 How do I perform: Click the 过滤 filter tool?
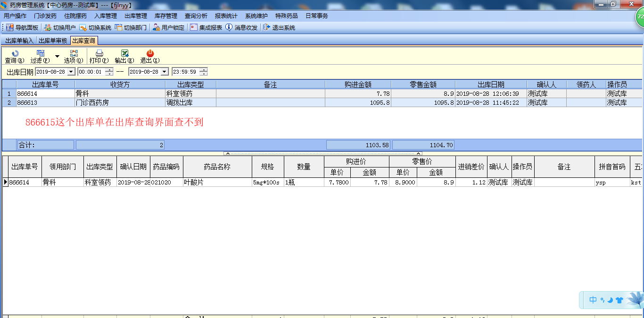pyautogui.click(x=40, y=57)
